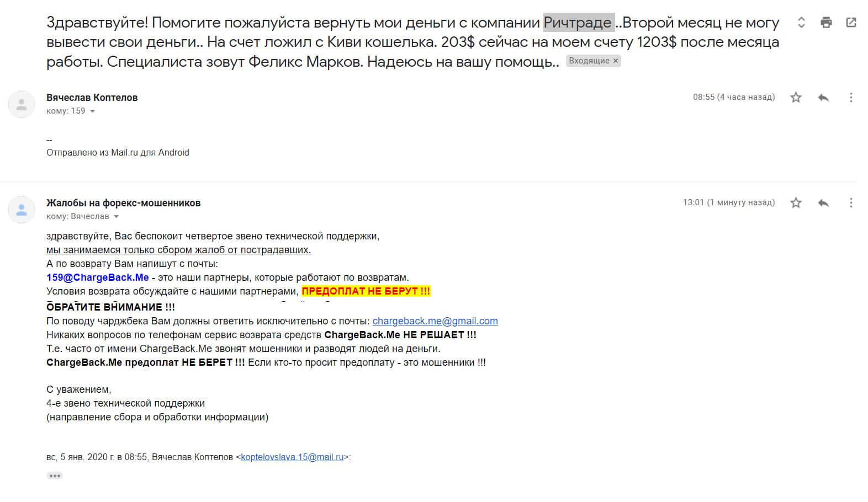Screen dimensions: 868x502
Task: Click the print all icon
Action: tap(826, 23)
